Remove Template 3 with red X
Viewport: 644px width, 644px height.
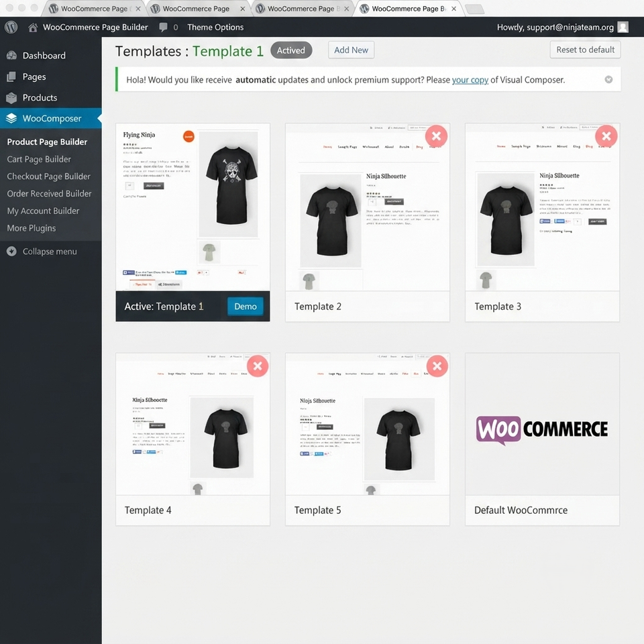tap(606, 136)
